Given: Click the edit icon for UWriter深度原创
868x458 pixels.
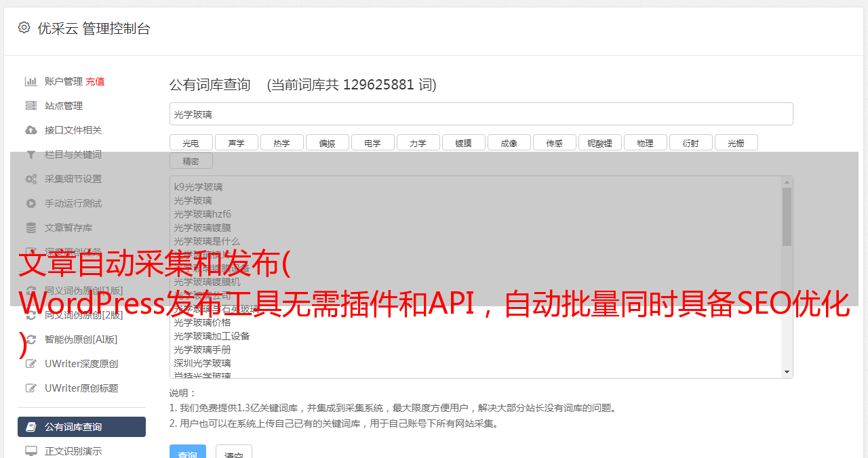Looking at the screenshot, I should tap(31, 364).
